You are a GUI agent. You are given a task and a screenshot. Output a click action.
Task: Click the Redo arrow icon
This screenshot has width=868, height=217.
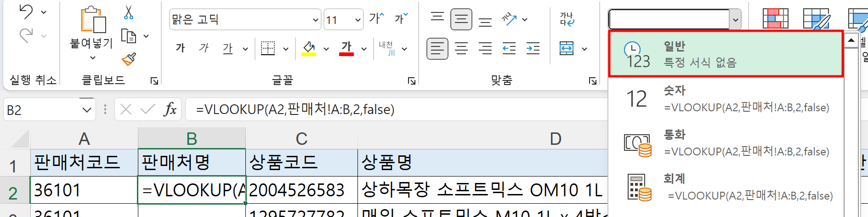(26, 35)
